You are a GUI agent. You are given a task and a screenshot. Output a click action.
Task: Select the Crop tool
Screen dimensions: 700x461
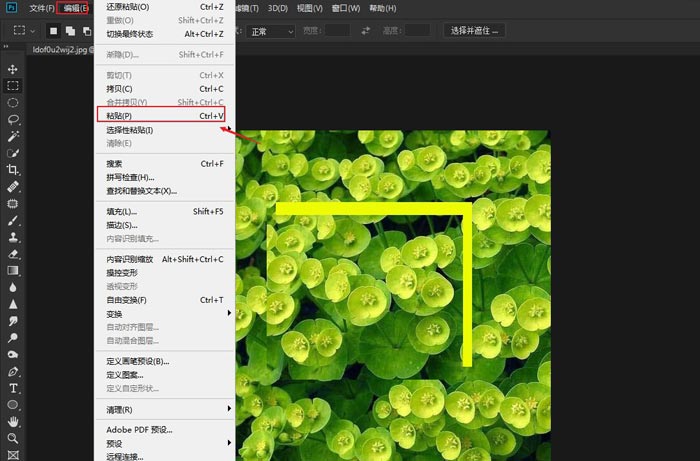[12, 170]
